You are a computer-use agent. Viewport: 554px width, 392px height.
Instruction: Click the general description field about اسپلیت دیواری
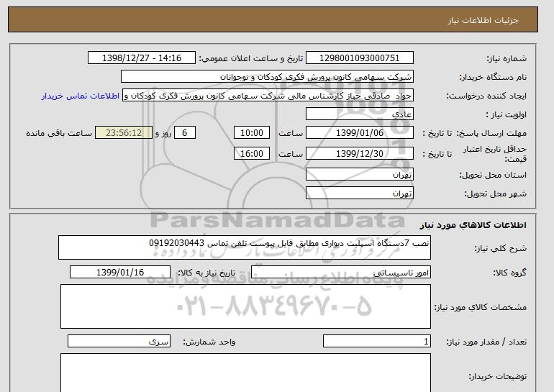coord(245,247)
